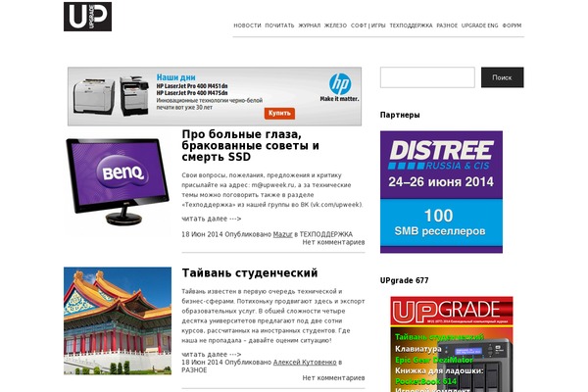Viewport: 588px width, 392px height.
Task: Open the РАЗНОЕ menu item
Action: tap(447, 25)
